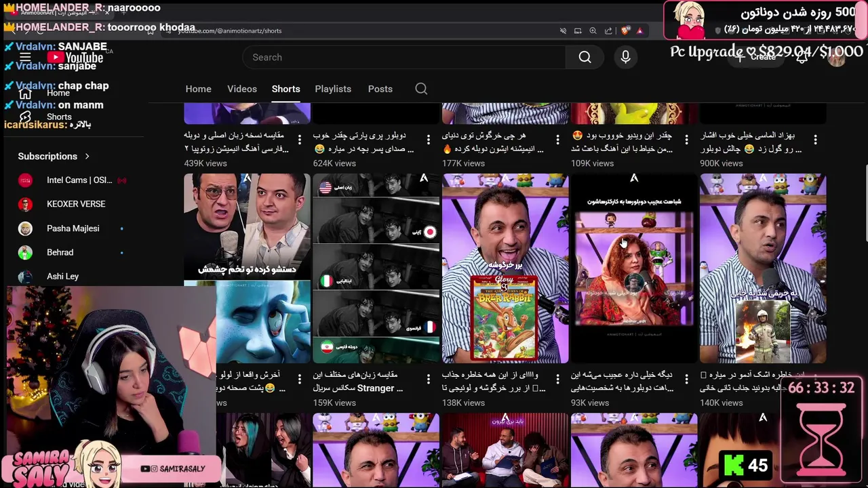Screen dimensions: 868x488
Task: Open the Pasha Majlesi channel avatar
Action: tap(25, 228)
